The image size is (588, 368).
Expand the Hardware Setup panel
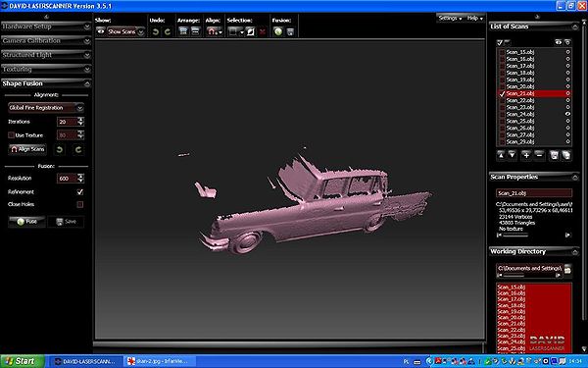pyautogui.click(x=46, y=26)
